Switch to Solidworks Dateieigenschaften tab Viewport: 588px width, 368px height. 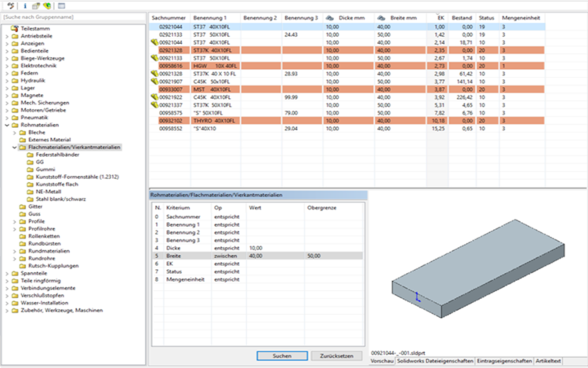click(x=435, y=361)
